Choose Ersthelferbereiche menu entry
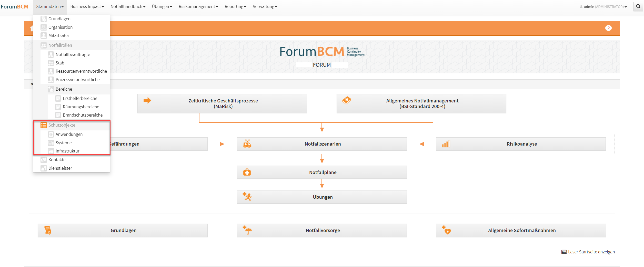Viewport: 644px width, 267px height. coord(79,98)
